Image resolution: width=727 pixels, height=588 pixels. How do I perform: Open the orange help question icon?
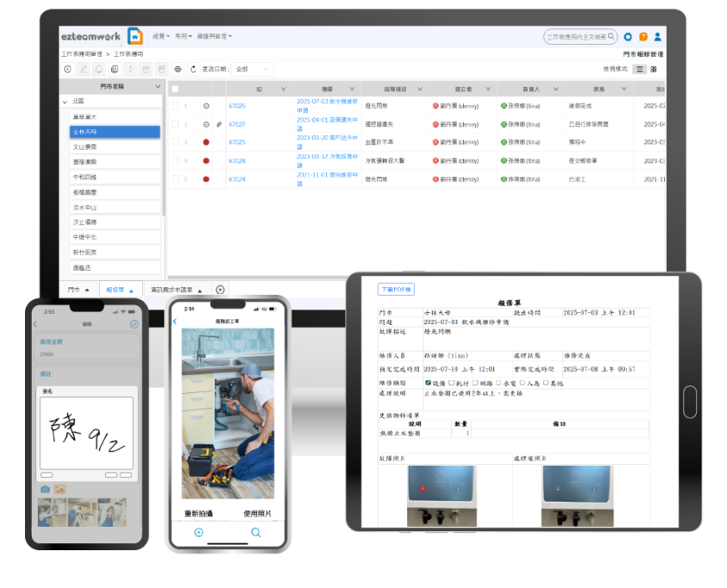643,37
